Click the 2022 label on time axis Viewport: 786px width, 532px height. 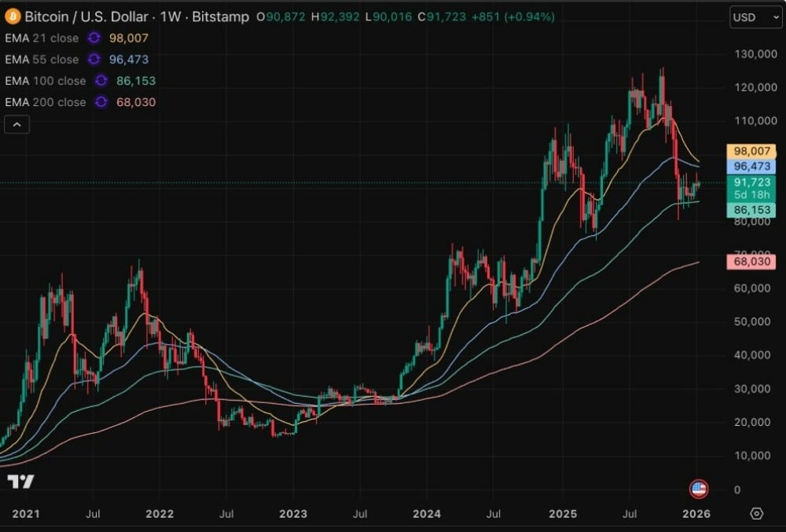160,514
